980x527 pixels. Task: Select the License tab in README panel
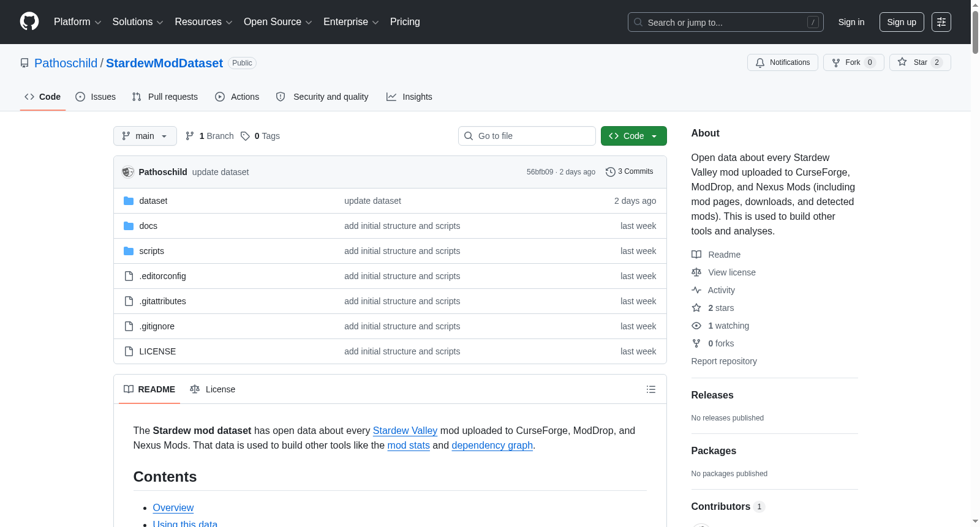coord(213,389)
